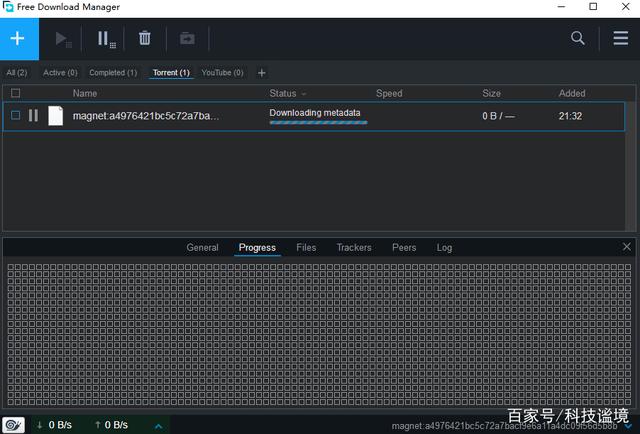The width and height of the screenshot is (640, 434).
Task: Sort by the Size column header
Action: (x=491, y=93)
